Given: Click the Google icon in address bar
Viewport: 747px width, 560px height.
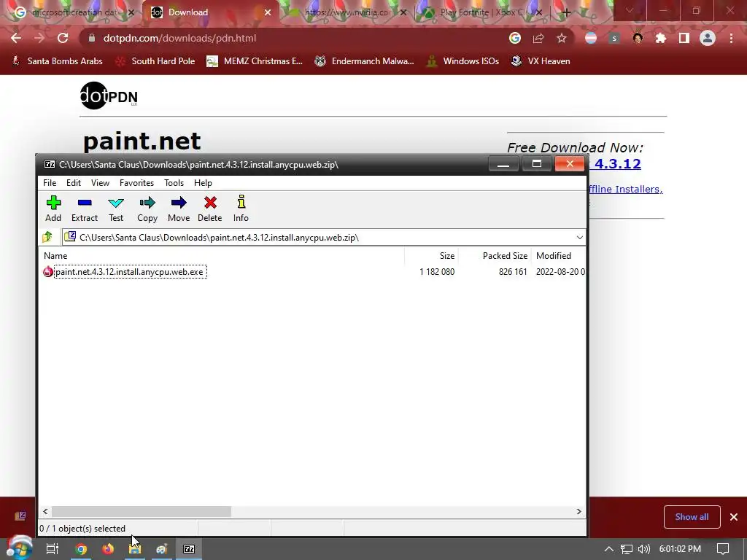Looking at the screenshot, I should (x=514, y=38).
